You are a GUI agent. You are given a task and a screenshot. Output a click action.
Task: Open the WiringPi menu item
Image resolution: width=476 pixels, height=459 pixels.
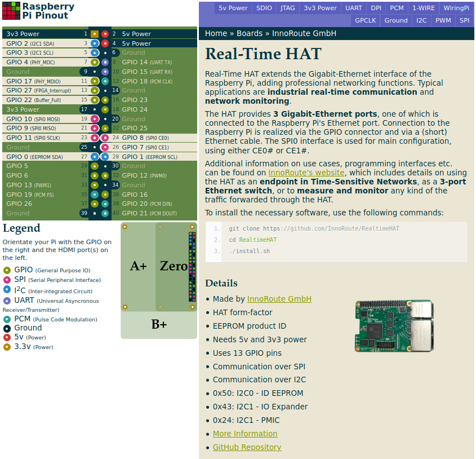[x=456, y=8]
